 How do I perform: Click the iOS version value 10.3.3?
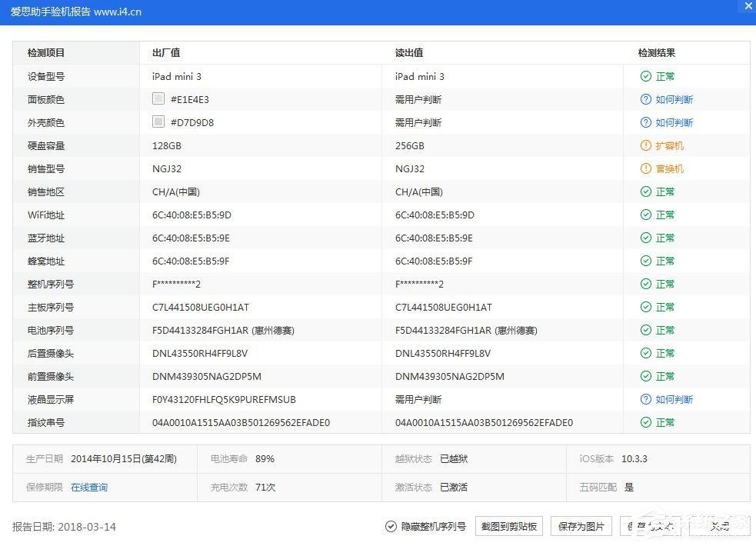pos(634,459)
